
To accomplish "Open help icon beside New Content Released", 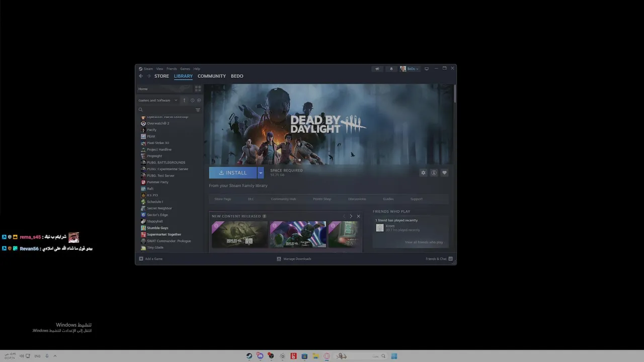I will coord(264,216).
